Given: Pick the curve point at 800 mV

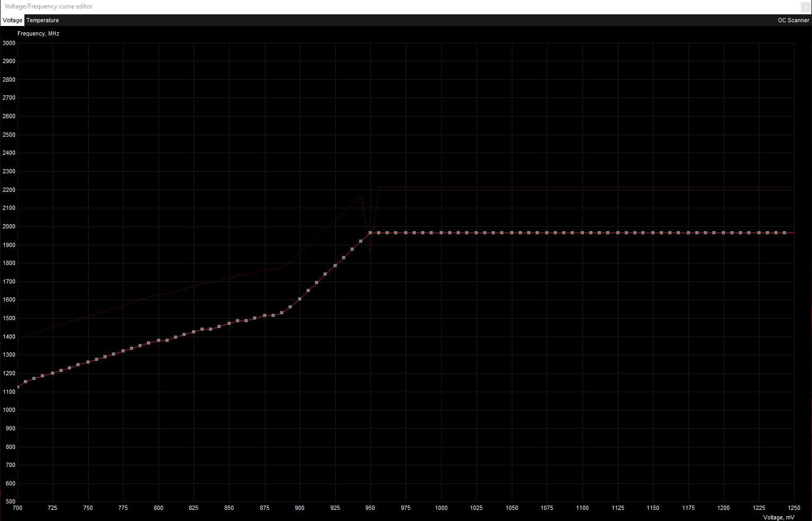Looking at the screenshot, I should (x=159, y=340).
